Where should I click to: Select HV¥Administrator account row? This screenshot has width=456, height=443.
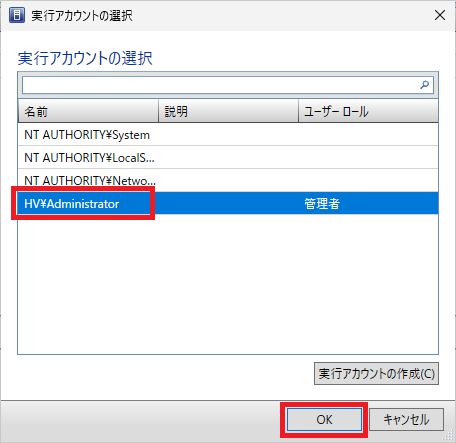(x=228, y=203)
